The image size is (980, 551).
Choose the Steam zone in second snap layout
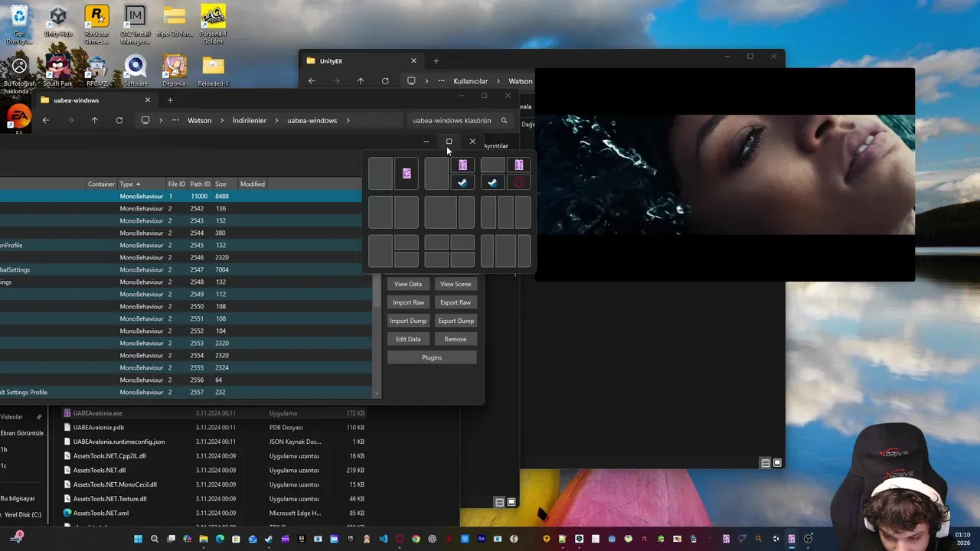[463, 182]
